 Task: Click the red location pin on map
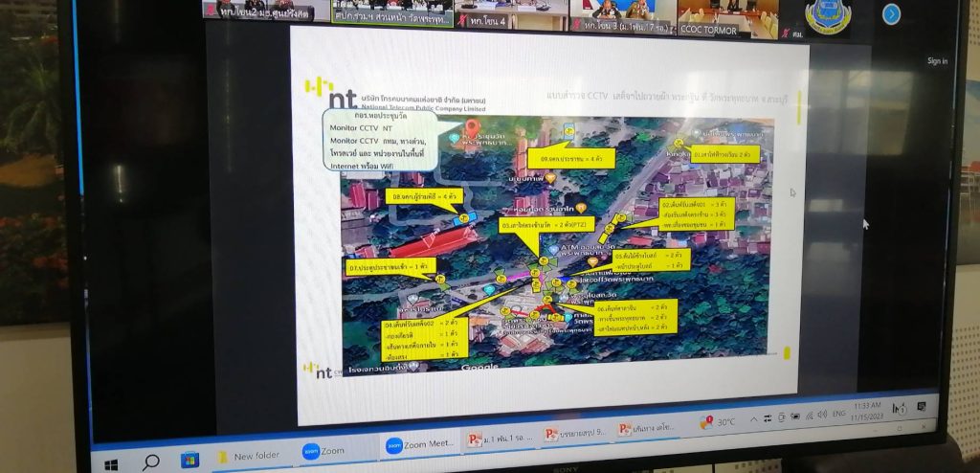coord(470,129)
